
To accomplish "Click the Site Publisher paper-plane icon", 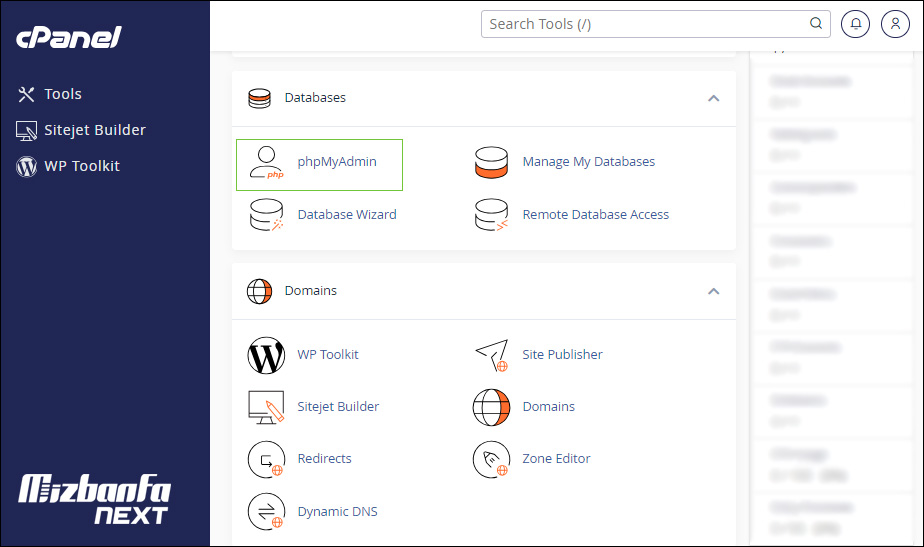I will (492, 355).
